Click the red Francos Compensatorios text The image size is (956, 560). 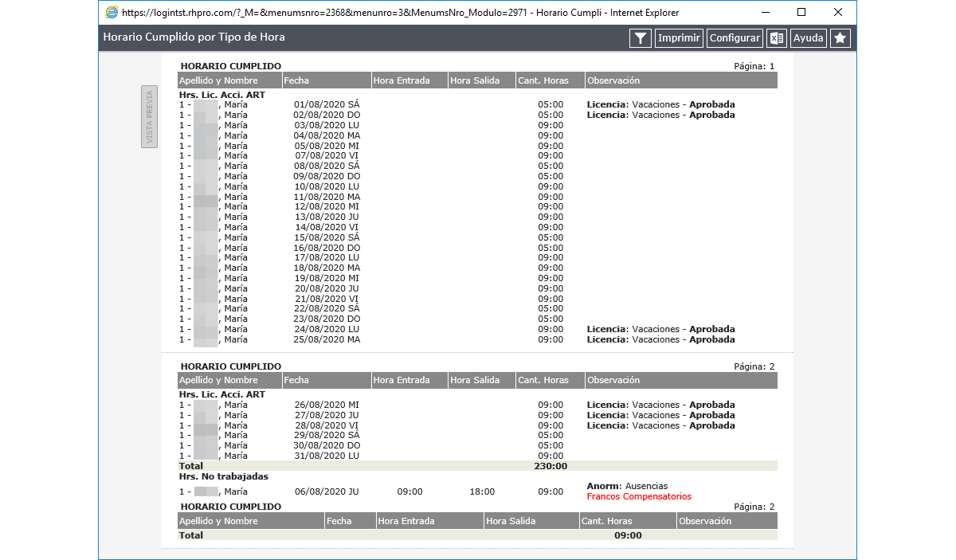coord(639,497)
